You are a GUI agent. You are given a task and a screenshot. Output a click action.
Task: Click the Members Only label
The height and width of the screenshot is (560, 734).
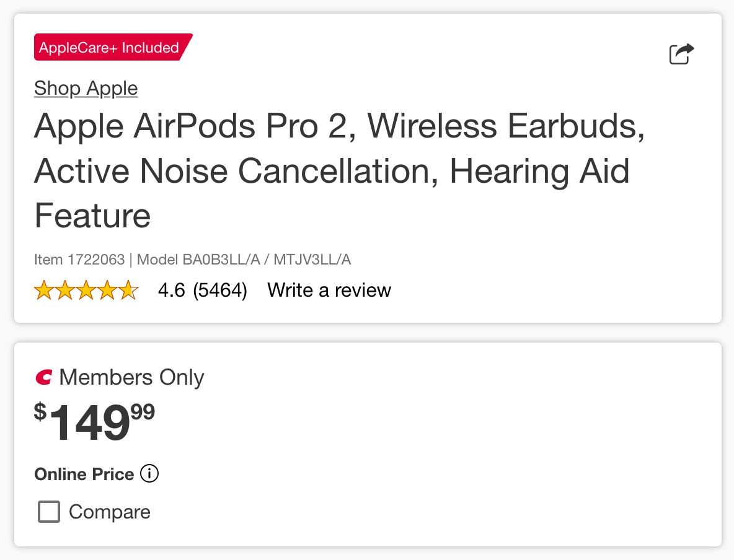(x=131, y=377)
